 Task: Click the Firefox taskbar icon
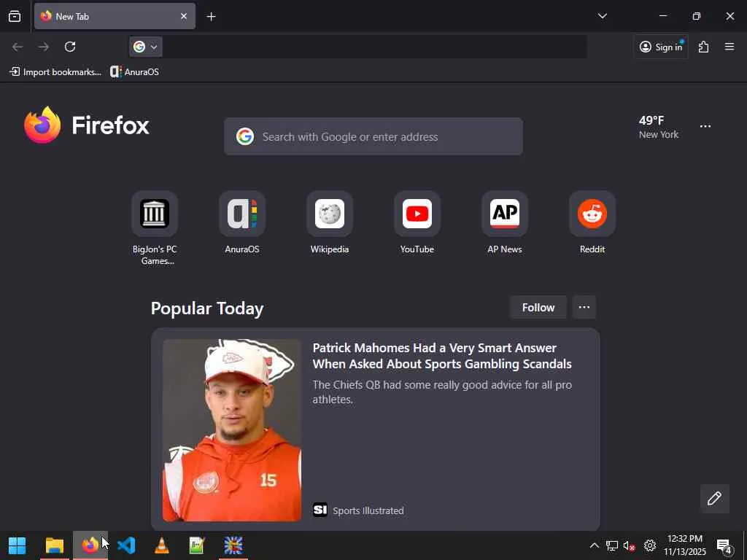coord(90,545)
